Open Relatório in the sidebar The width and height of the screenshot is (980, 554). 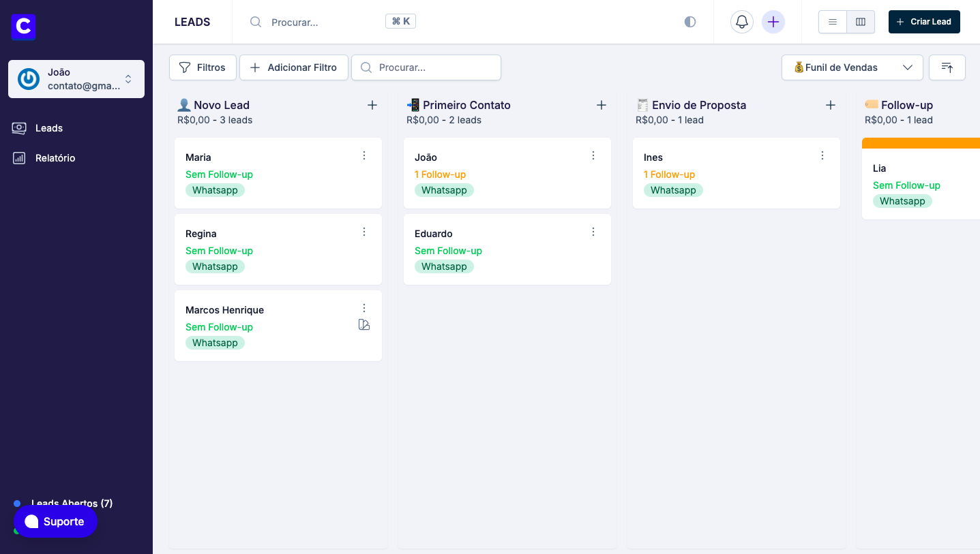click(x=55, y=158)
